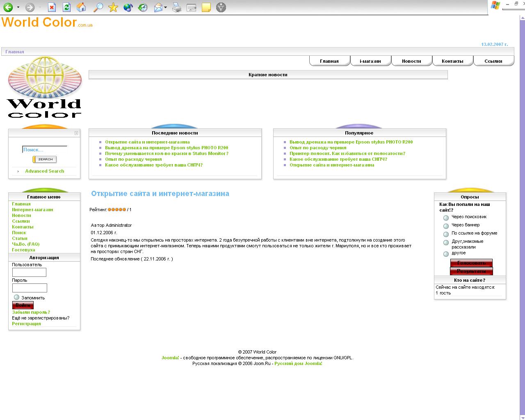
Task: Click the Edit page toolbar icon
Action: point(191,7)
